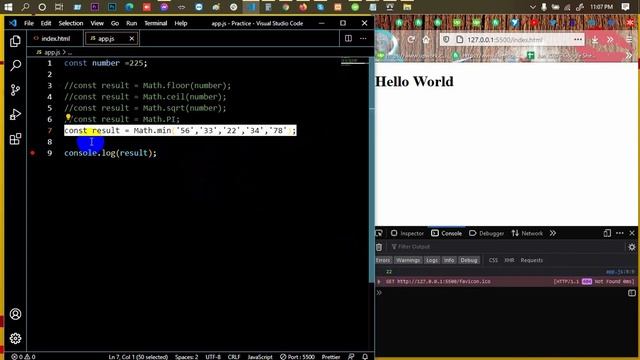Viewport: 640px width, 360px height.
Task: Show hidden system tray icons
Action: click(532, 7)
